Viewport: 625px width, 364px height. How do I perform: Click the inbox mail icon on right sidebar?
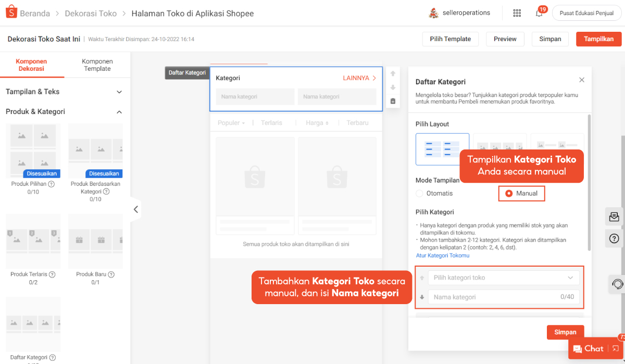click(614, 217)
